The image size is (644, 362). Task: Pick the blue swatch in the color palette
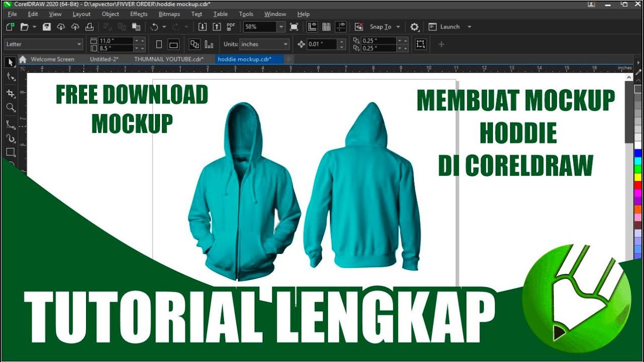tap(638, 153)
